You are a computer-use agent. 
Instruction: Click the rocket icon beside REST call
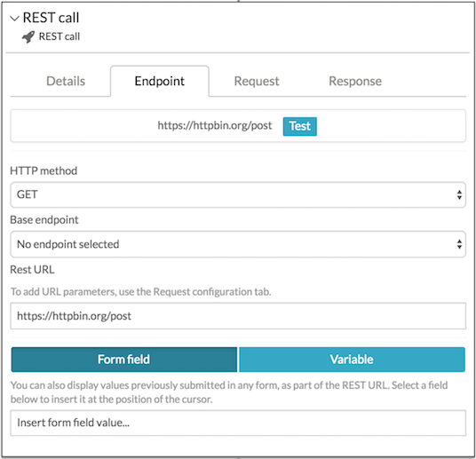28,37
